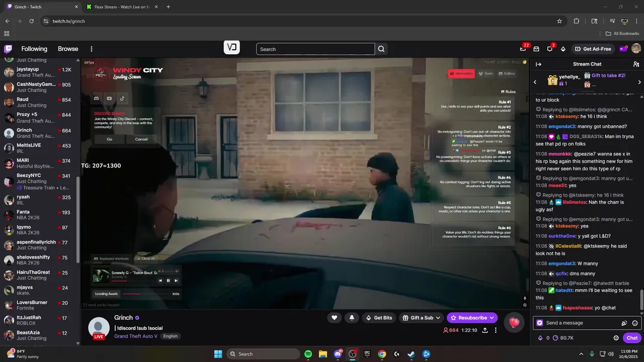The image size is (644, 362).
Task: Click the pink heart reaction button
Action: [514, 323]
